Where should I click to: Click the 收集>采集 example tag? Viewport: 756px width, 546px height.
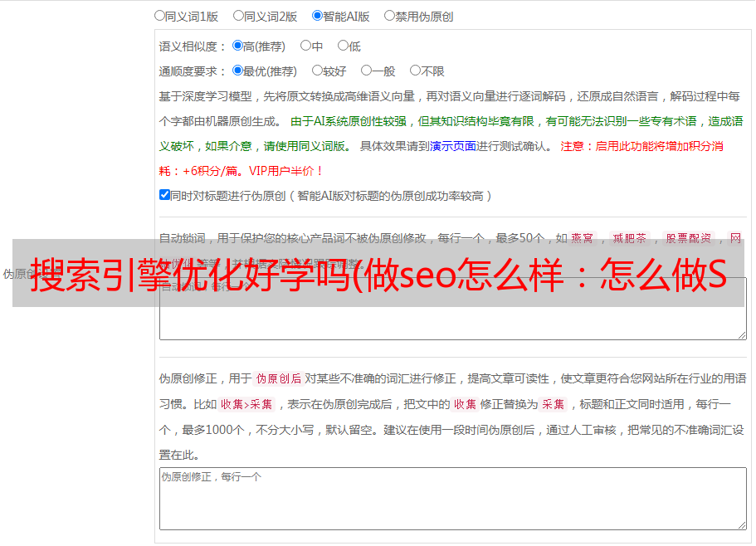[x=246, y=404]
